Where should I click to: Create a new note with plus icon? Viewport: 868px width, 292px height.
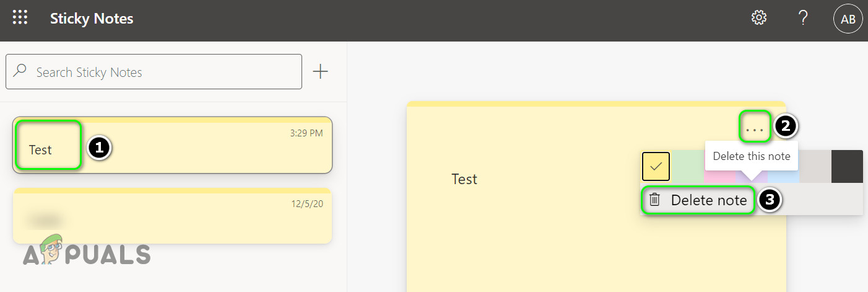pos(320,72)
